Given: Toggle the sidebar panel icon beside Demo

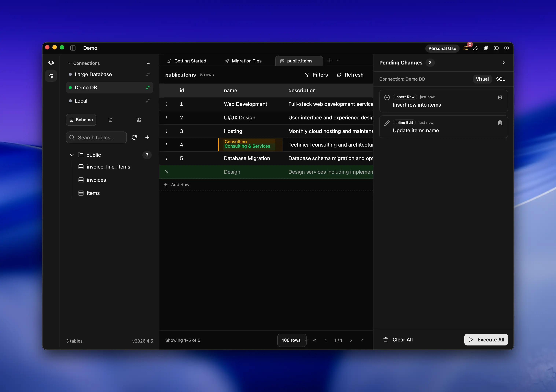Looking at the screenshot, I should coord(73,48).
